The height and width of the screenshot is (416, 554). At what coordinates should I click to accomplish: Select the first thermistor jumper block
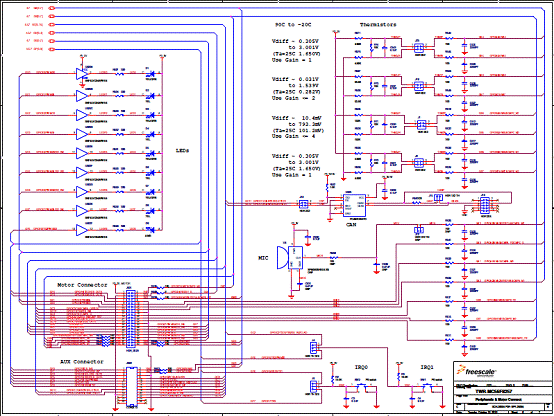tap(419, 48)
